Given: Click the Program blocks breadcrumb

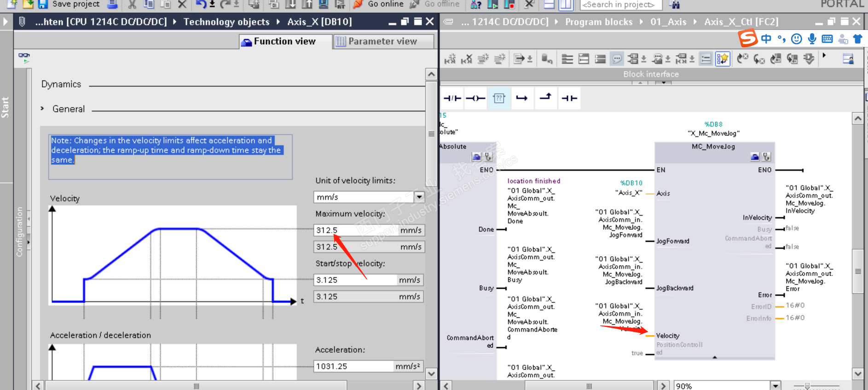Looking at the screenshot, I should (x=599, y=22).
